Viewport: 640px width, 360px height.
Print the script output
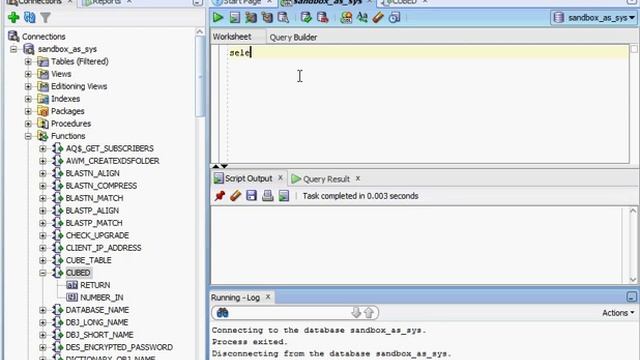click(x=268, y=196)
